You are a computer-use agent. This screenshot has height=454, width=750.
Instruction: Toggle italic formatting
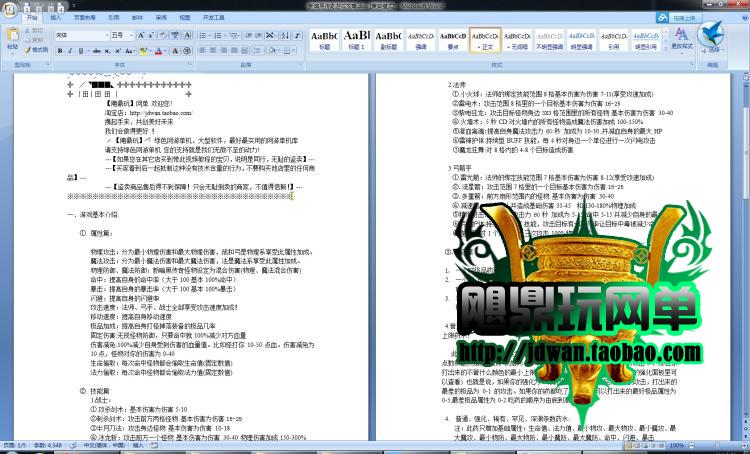69,49
